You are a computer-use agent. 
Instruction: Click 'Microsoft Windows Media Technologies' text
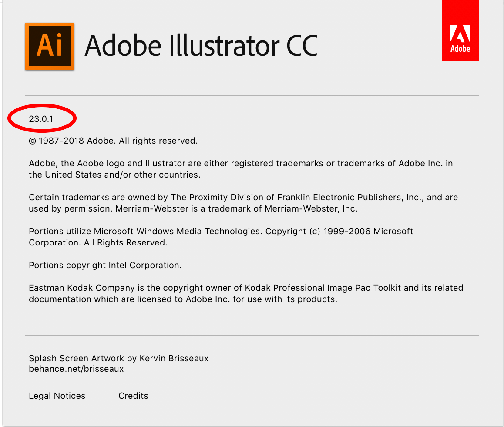[x=178, y=232]
